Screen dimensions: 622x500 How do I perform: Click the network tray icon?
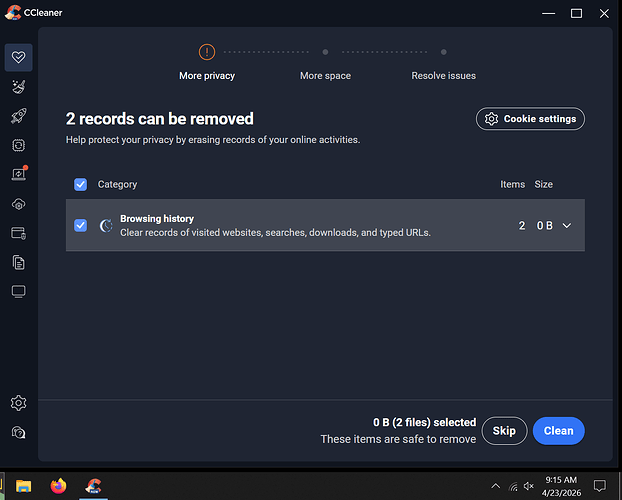coord(513,486)
